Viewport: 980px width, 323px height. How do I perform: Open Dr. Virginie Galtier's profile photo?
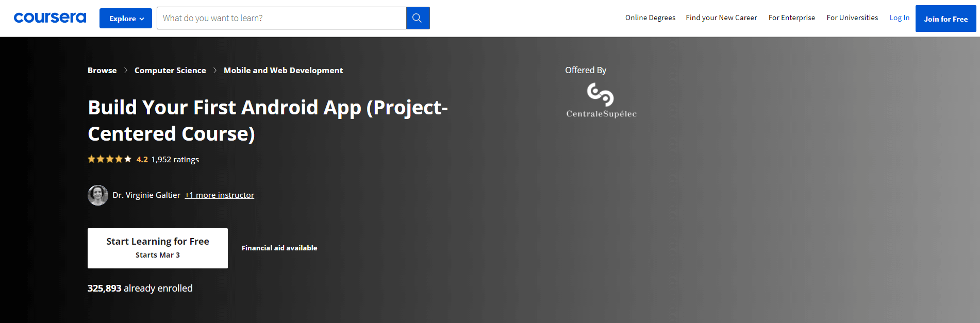(98, 195)
